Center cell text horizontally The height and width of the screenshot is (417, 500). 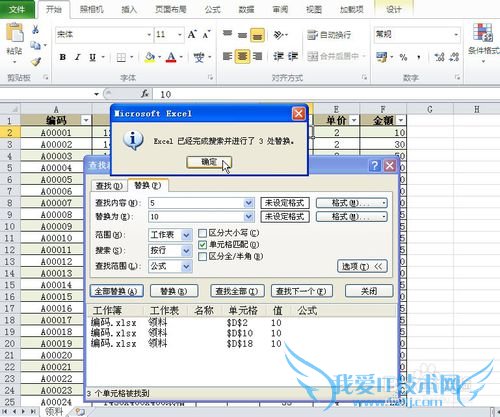(242, 56)
